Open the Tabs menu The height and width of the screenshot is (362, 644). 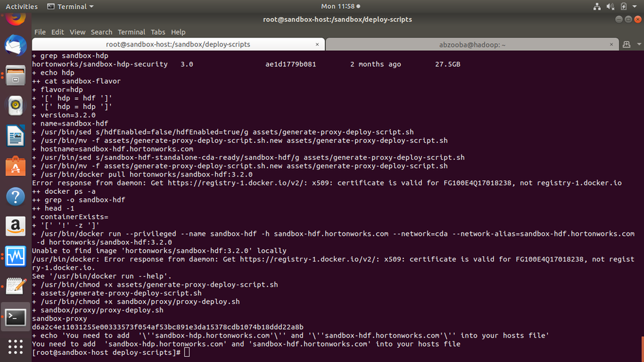[158, 32]
